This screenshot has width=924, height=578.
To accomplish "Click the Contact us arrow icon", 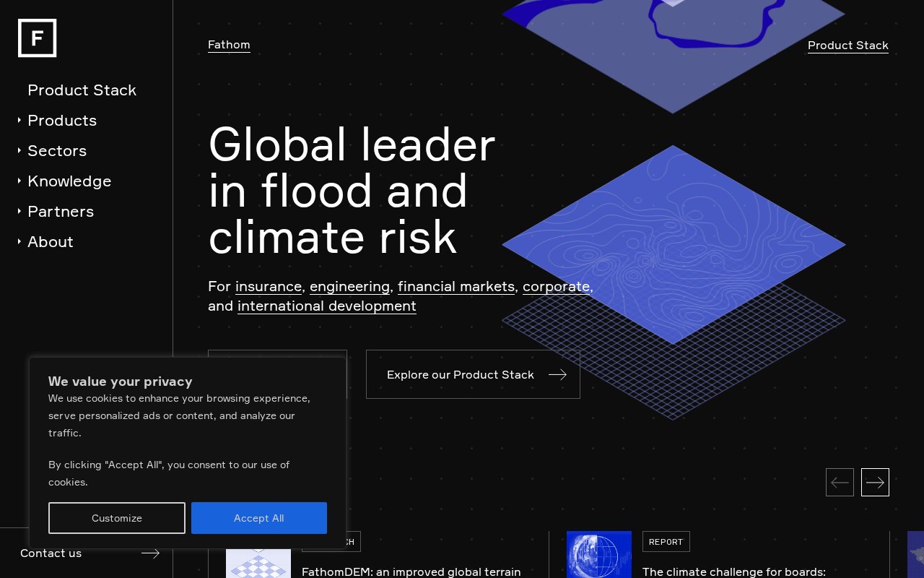I will click(x=150, y=553).
